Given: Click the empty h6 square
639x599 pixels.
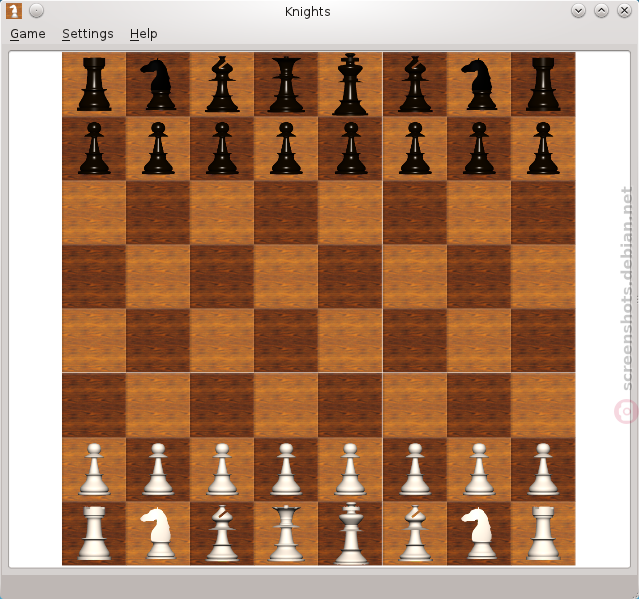Looking at the screenshot, I should click(x=543, y=212).
